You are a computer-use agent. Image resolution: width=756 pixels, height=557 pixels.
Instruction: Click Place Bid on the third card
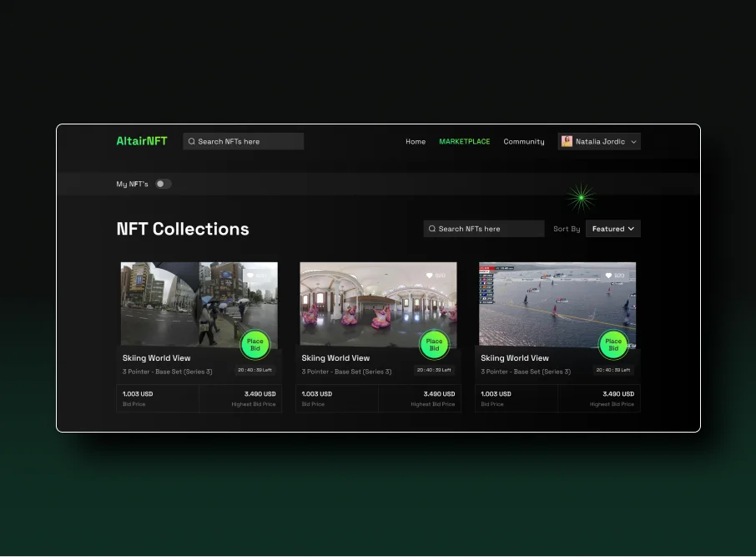[x=613, y=343]
